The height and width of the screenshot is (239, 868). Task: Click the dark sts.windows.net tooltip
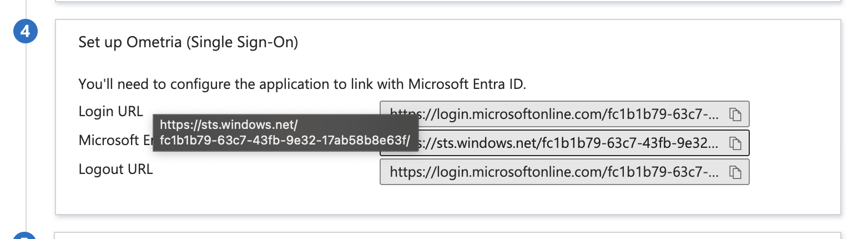point(285,134)
